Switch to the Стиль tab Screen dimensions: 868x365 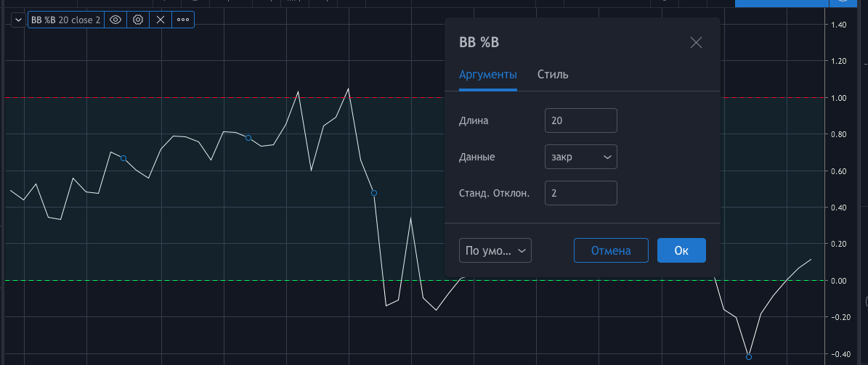tap(553, 74)
